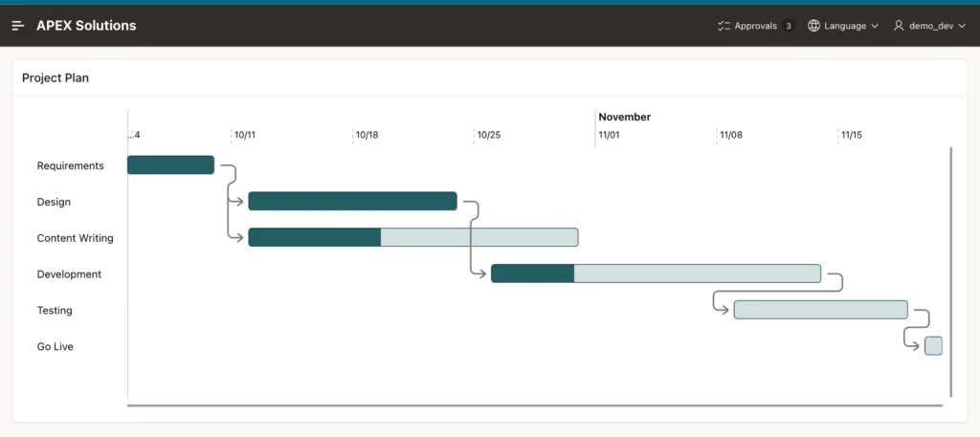Click the Testing row label
980x437 pixels.
click(55, 310)
